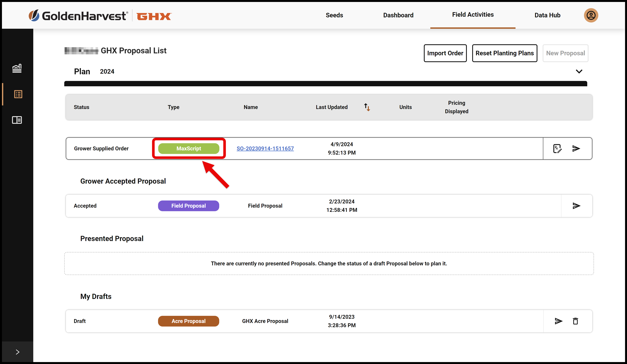The width and height of the screenshot is (627, 364).
Task: Click the Accepted status text
Action: 85,206
